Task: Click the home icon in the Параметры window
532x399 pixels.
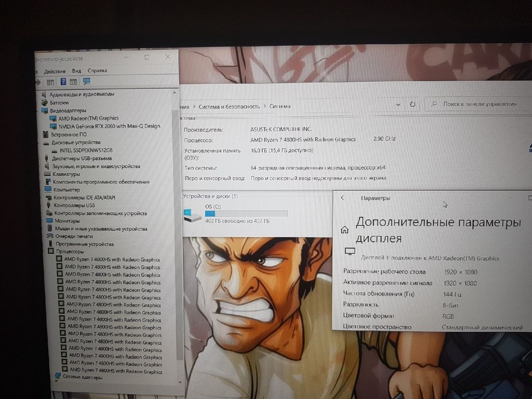Action: coord(344,230)
